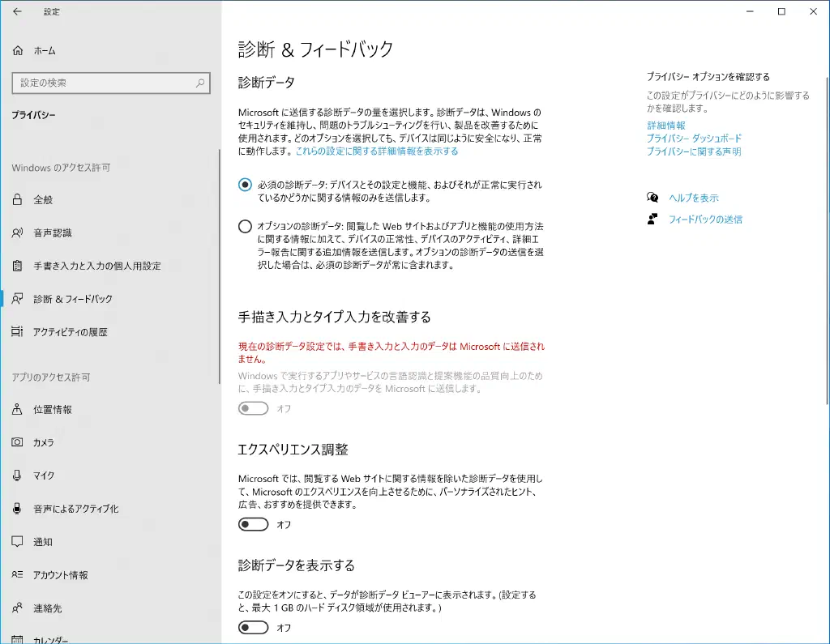Viewport: 830px width, 644px height.
Task: Click the back arrow in the title bar
Action: click(17, 12)
